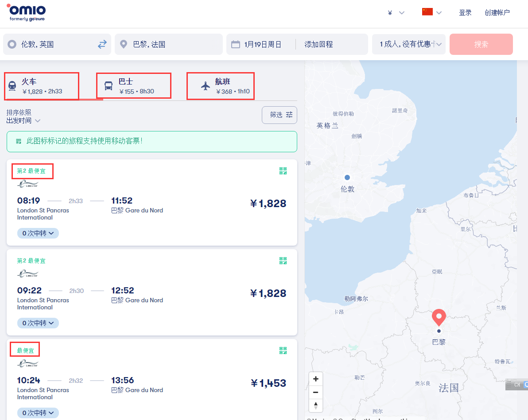Screen dimensions: 528x420
Task: Zoom out on the map
Action: point(315,392)
